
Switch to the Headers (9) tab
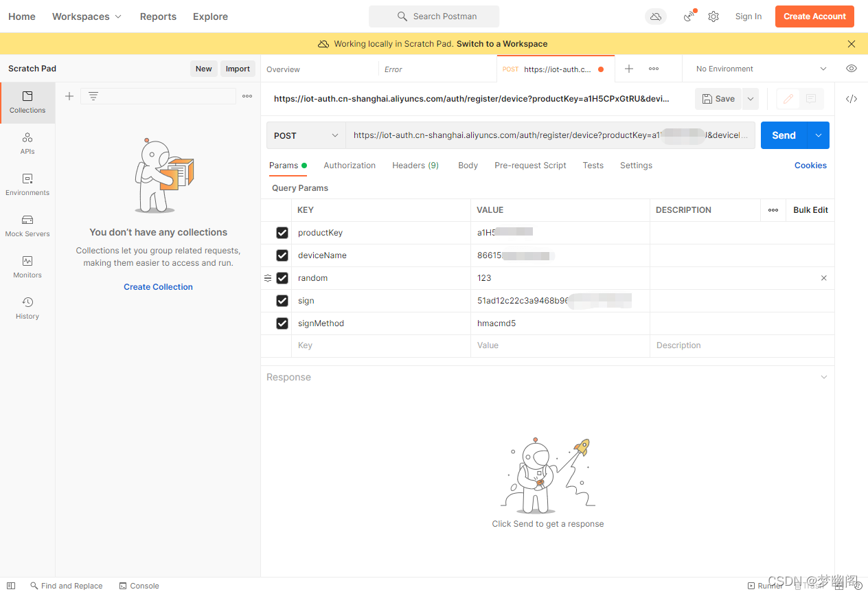click(415, 165)
